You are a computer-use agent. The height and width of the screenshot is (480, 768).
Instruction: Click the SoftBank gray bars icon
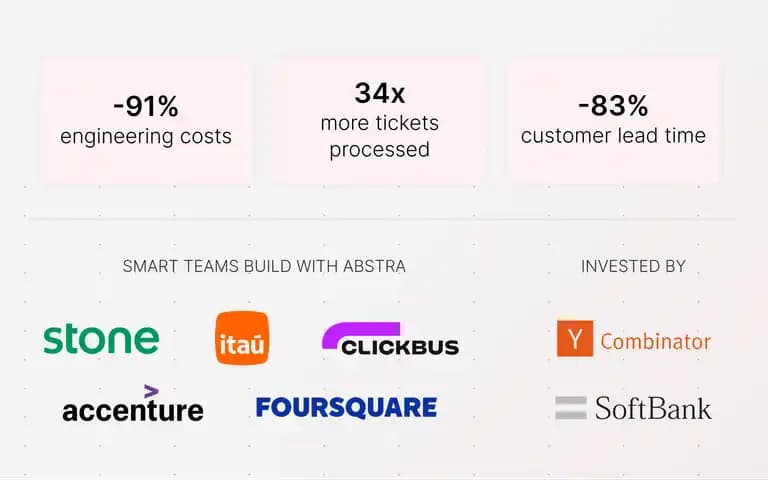coord(571,408)
